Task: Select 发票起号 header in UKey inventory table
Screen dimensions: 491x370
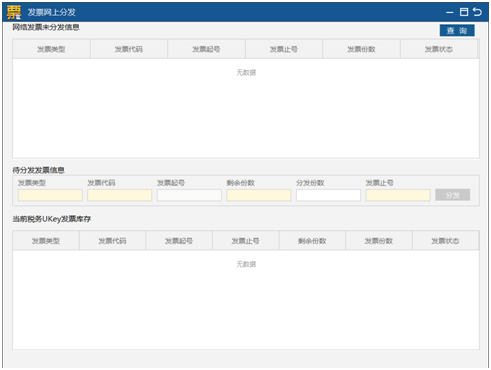Action: click(x=179, y=241)
